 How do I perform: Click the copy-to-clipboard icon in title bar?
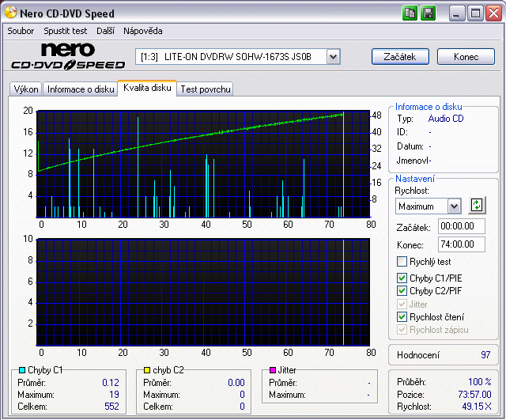(x=410, y=13)
